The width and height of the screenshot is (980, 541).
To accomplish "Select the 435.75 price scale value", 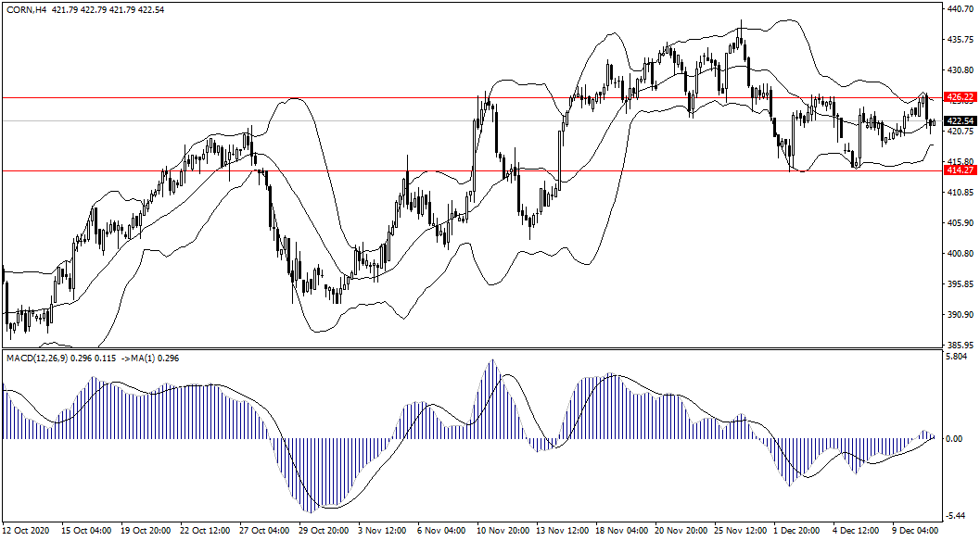I will [x=959, y=40].
